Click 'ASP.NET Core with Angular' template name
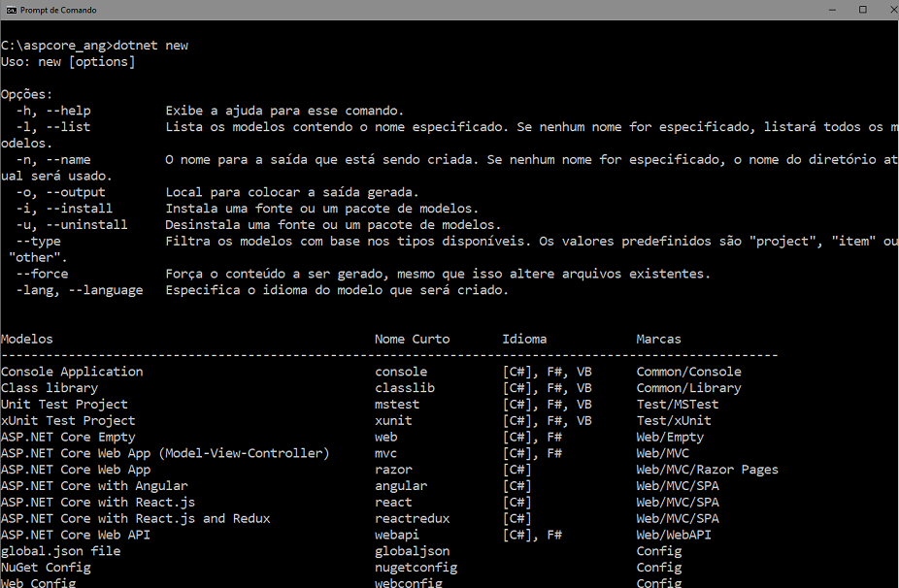This screenshot has width=899, height=588. 94,486
